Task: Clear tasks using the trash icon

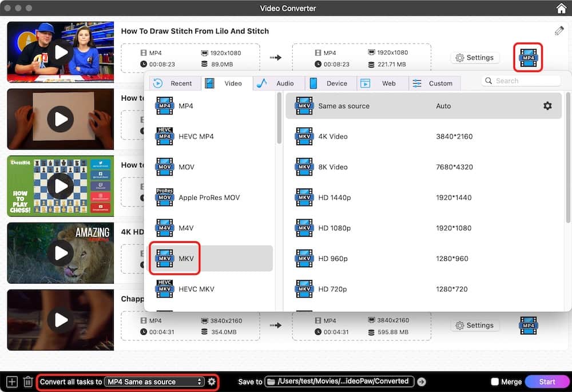Action: click(x=28, y=381)
